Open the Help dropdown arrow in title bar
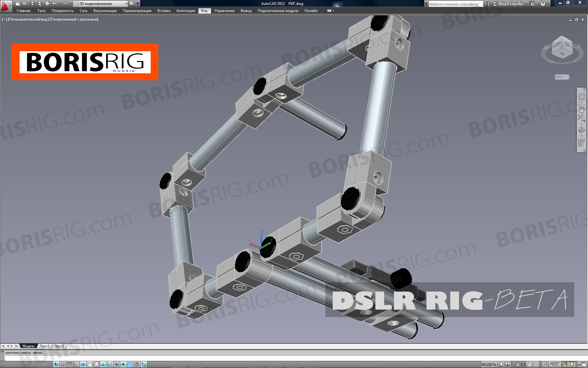Viewport: 588px width, 368px height. click(548, 4)
